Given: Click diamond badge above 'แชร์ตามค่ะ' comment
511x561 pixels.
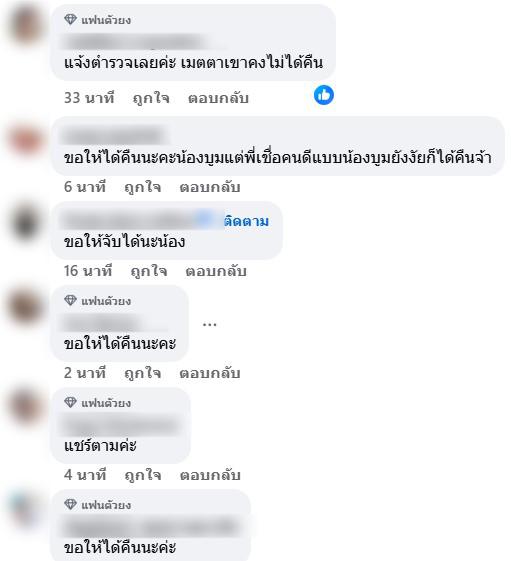Looking at the screenshot, I should click(70, 403).
